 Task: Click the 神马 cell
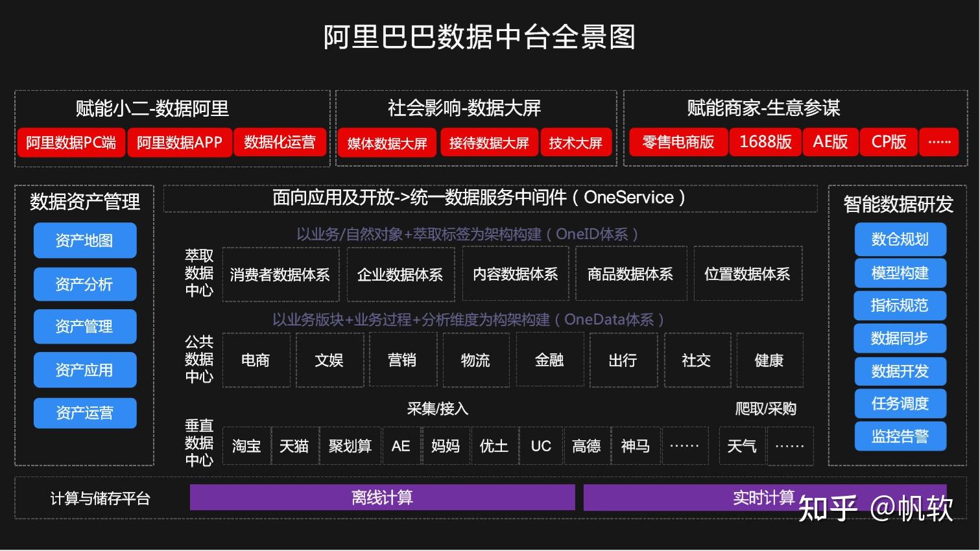click(636, 446)
